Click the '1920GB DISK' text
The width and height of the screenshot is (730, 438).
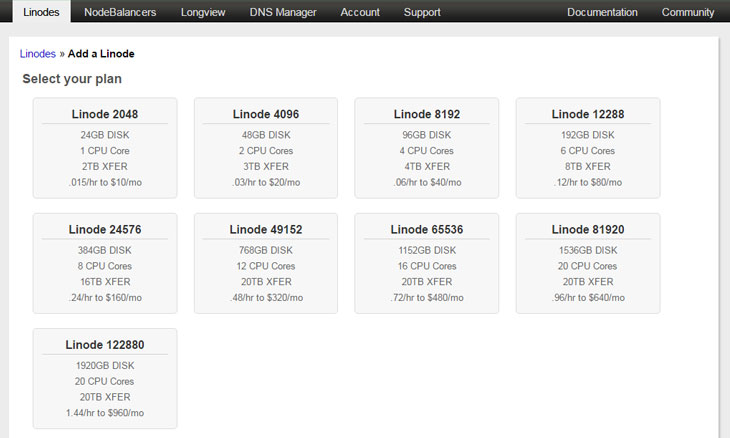tap(105, 366)
